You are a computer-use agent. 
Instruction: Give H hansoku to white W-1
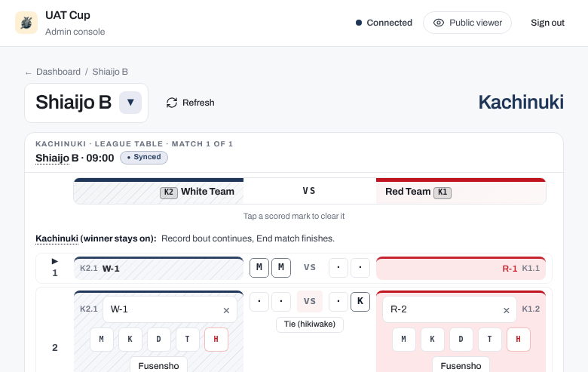(216, 340)
